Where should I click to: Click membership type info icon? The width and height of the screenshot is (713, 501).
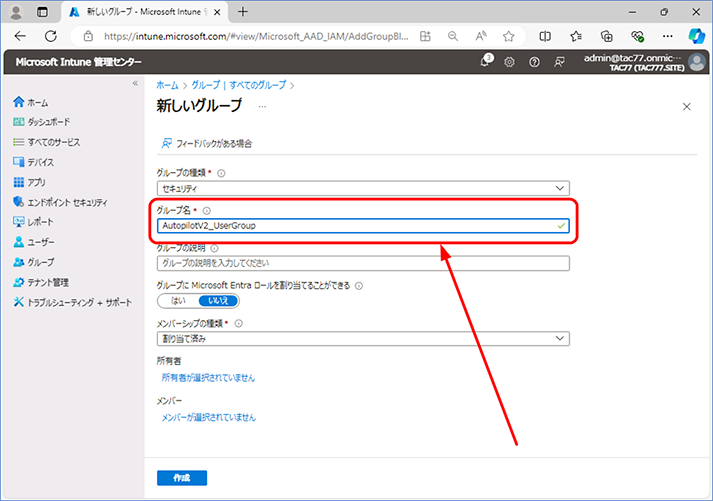pos(239,324)
